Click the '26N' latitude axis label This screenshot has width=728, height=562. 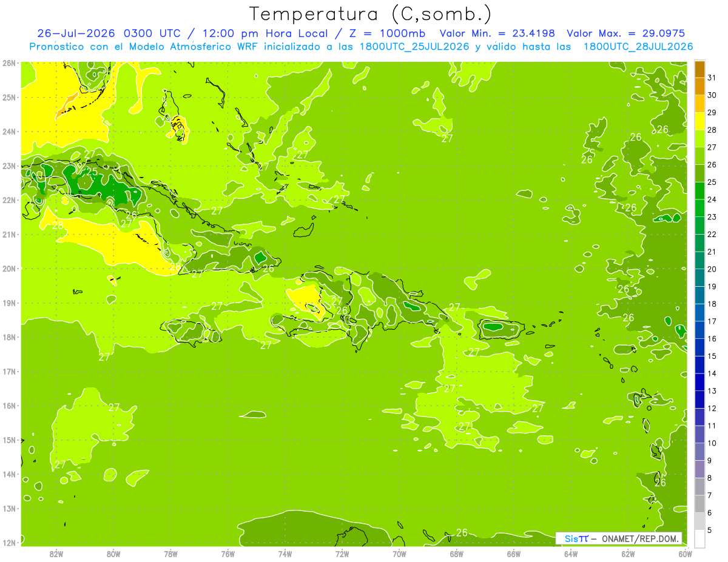8,63
